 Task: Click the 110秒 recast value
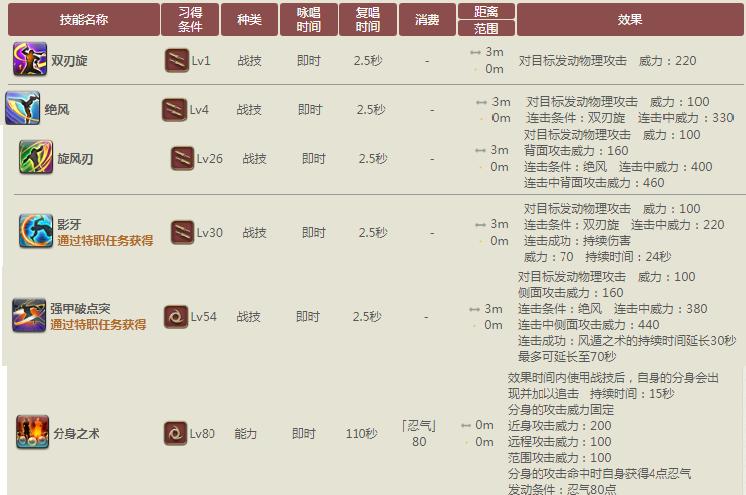[x=362, y=434]
